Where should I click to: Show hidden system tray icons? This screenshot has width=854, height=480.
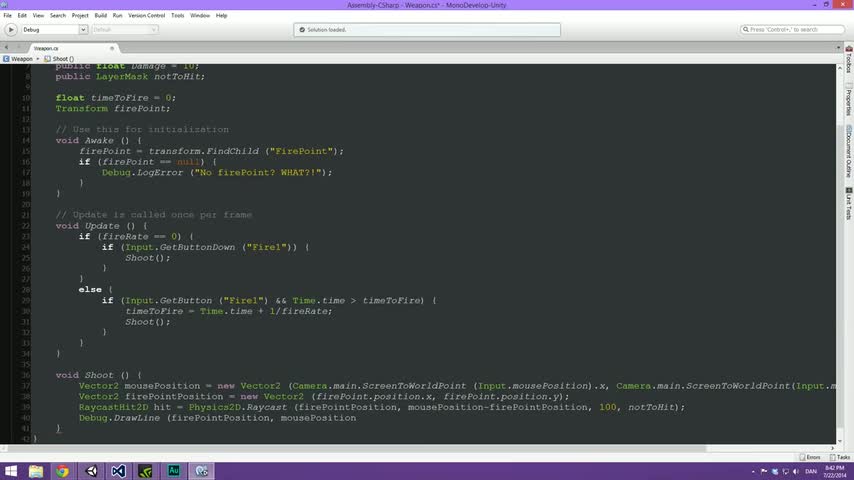point(753,471)
